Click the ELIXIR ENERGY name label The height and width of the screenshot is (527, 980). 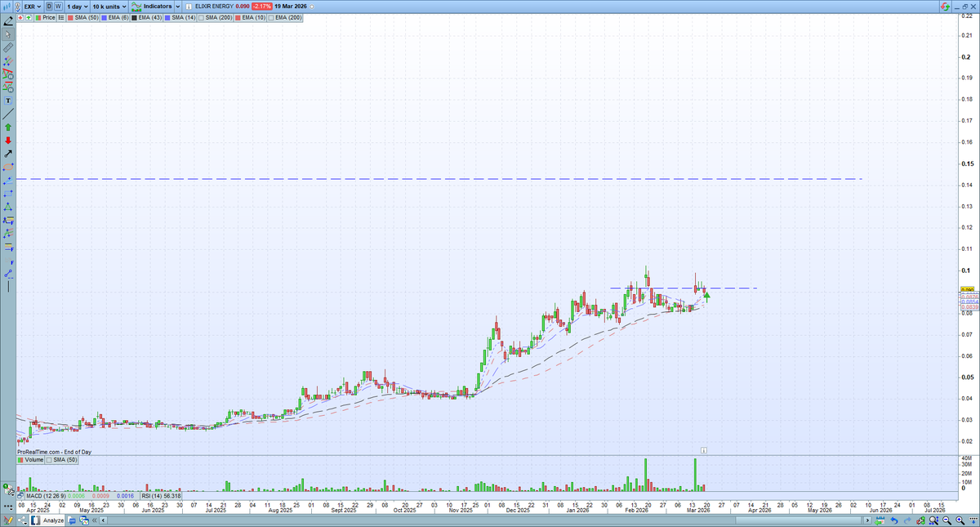tap(214, 7)
